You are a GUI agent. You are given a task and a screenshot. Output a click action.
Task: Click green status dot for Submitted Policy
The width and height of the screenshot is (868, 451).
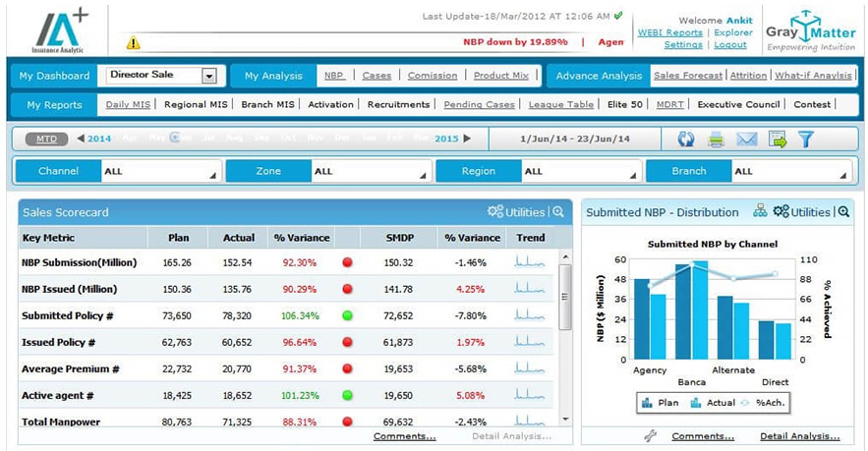(x=348, y=315)
